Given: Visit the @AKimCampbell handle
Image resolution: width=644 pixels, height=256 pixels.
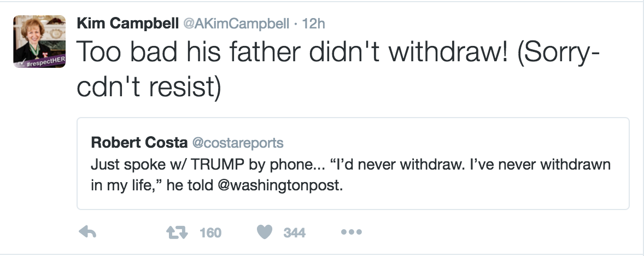Looking at the screenshot, I should 235,24.
